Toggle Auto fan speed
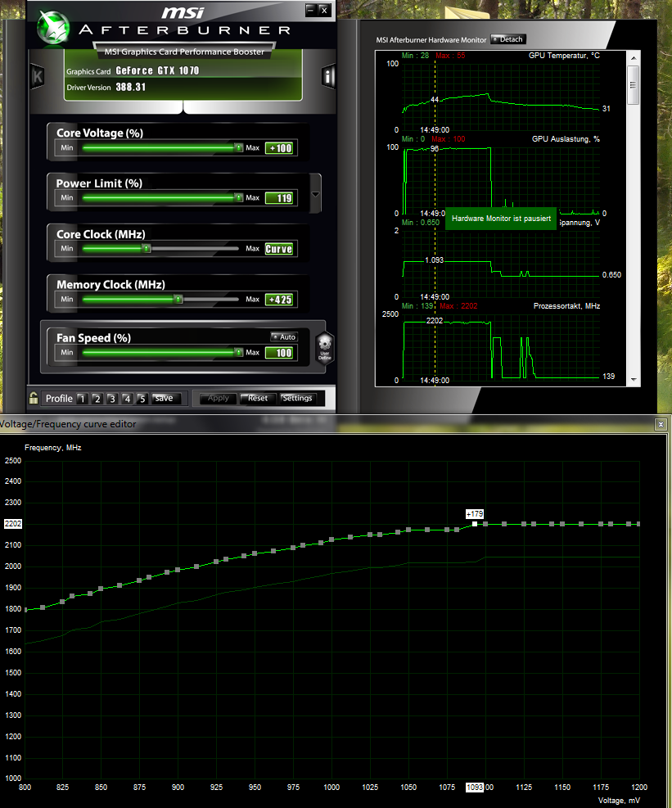 click(x=284, y=336)
